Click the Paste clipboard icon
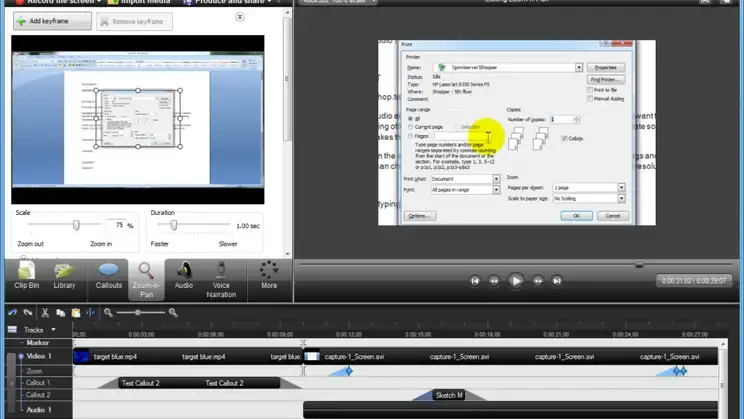The height and width of the screenshot is (419, 744). 76,312
